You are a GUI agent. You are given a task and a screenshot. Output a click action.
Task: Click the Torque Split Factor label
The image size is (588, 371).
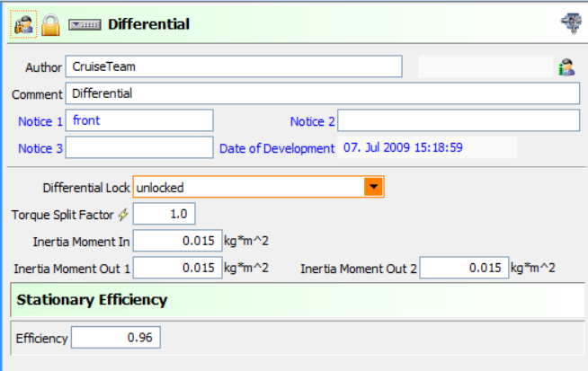point(62,215)
